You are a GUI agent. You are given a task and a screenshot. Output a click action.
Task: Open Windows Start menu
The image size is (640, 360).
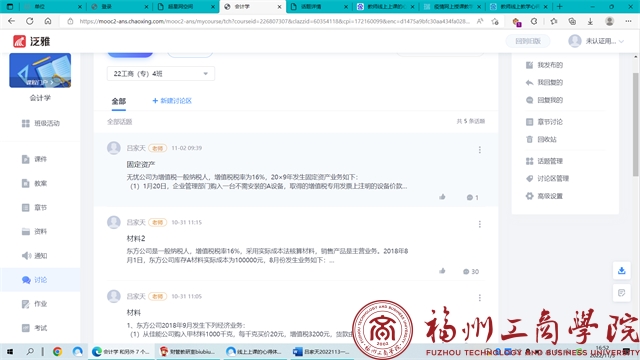point(10,351)
